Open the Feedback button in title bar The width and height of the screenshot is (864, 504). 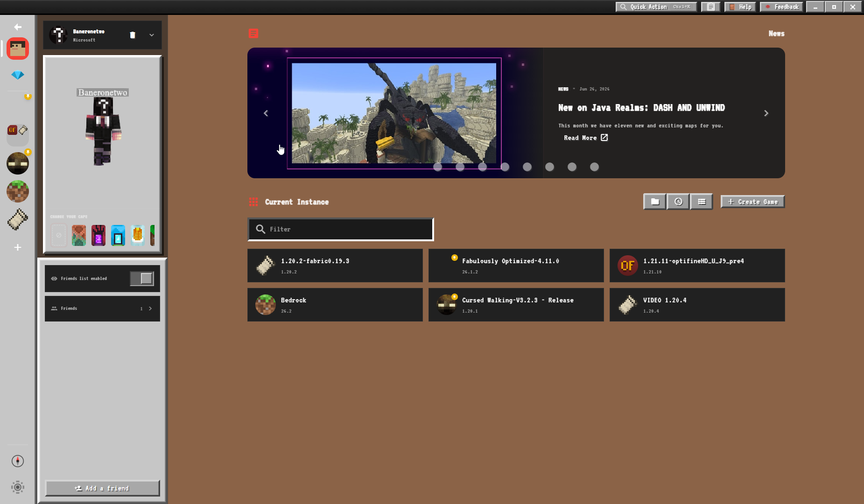tap(781, 7)
